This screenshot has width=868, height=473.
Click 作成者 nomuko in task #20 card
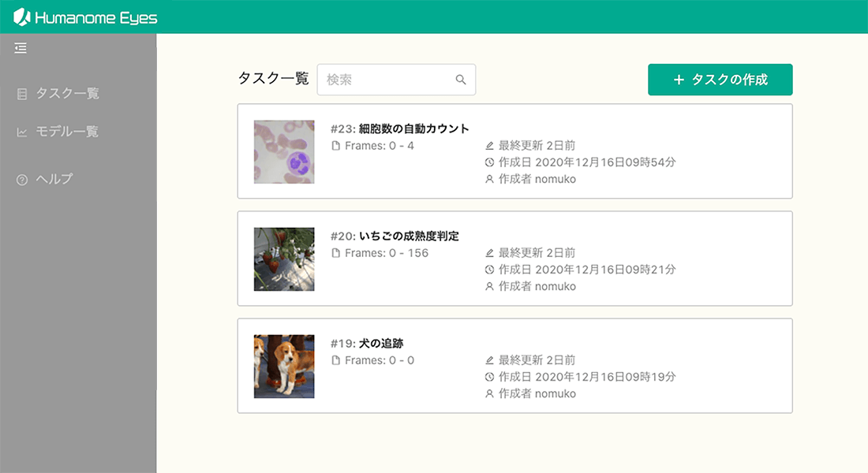(537, 287)
